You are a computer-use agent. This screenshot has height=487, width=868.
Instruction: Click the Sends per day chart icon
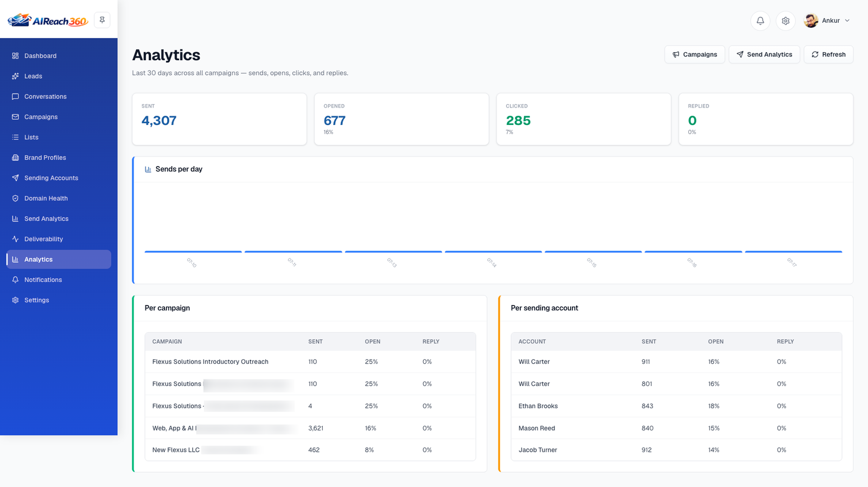(148, 169)
